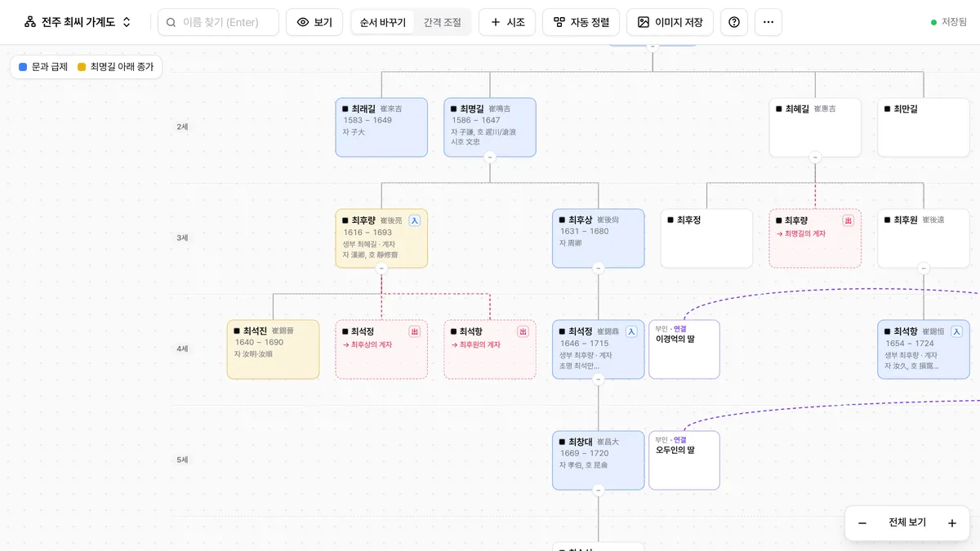Click the black square marker beside 최혜길

coord(779,109)
